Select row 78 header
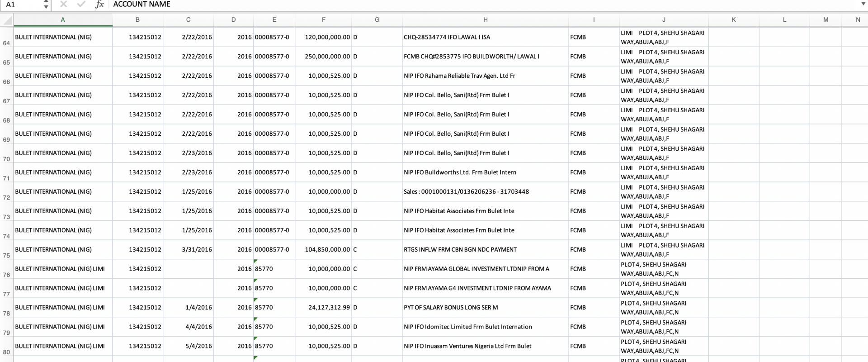868x362 pixels. 7,307
